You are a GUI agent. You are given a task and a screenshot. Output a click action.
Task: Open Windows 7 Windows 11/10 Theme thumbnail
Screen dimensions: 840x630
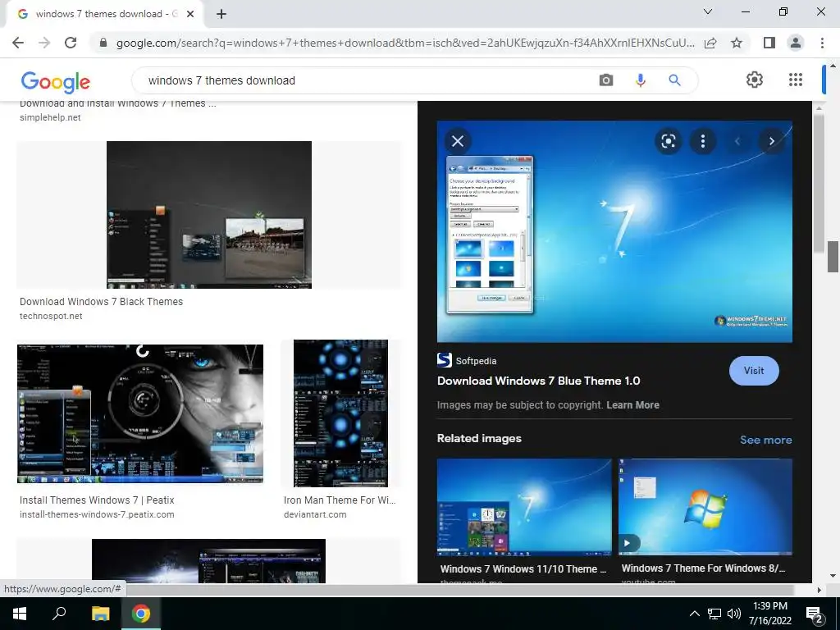click(524, 507)
